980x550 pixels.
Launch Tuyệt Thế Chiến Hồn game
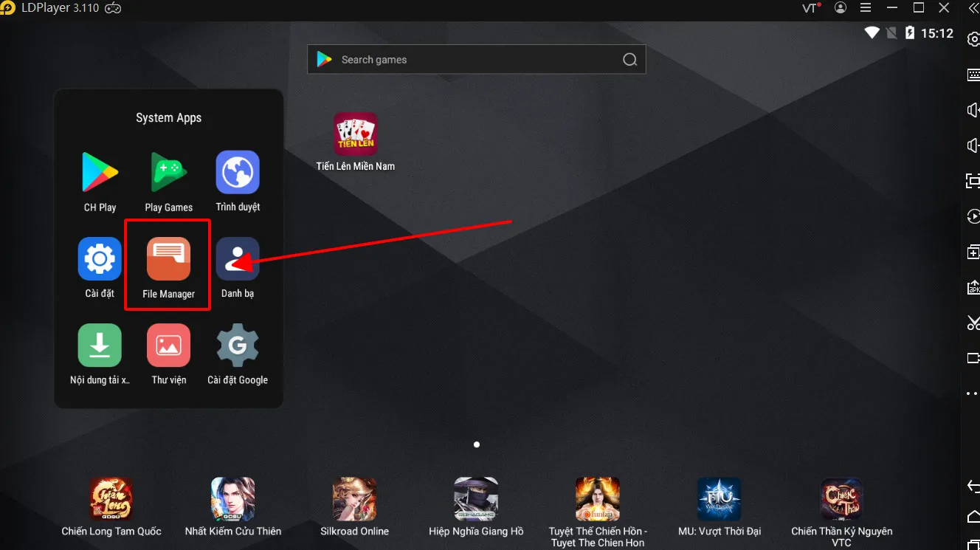(x=598, y=499)
